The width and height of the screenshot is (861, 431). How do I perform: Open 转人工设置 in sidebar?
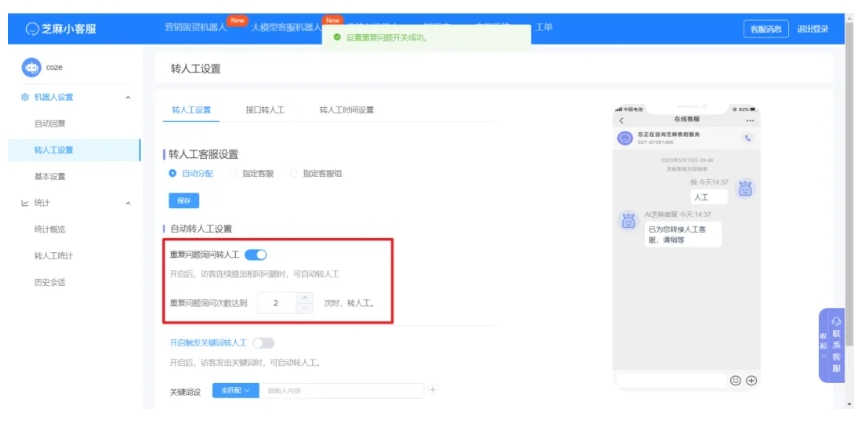(74, 150)
